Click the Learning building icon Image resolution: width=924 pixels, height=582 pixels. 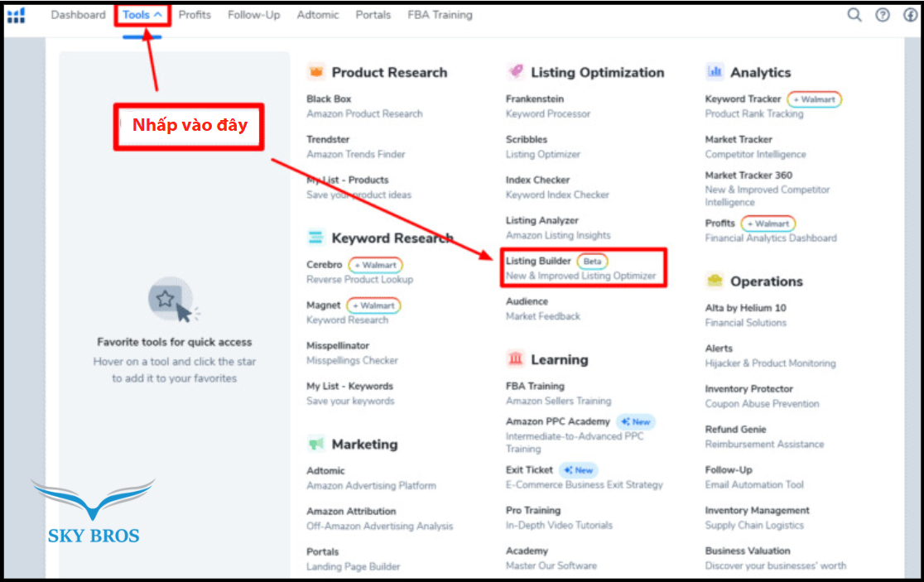coord(516,358)
